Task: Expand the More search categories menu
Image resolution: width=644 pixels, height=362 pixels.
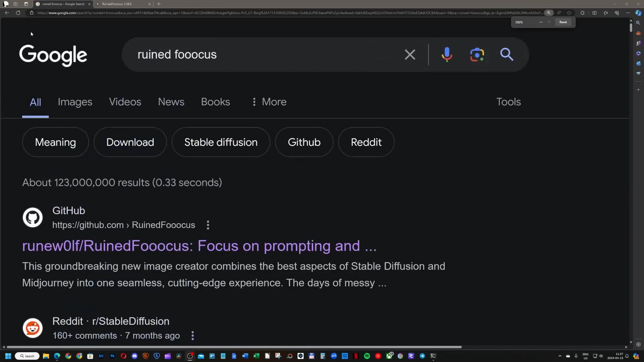Action: (x=269, y=102)
